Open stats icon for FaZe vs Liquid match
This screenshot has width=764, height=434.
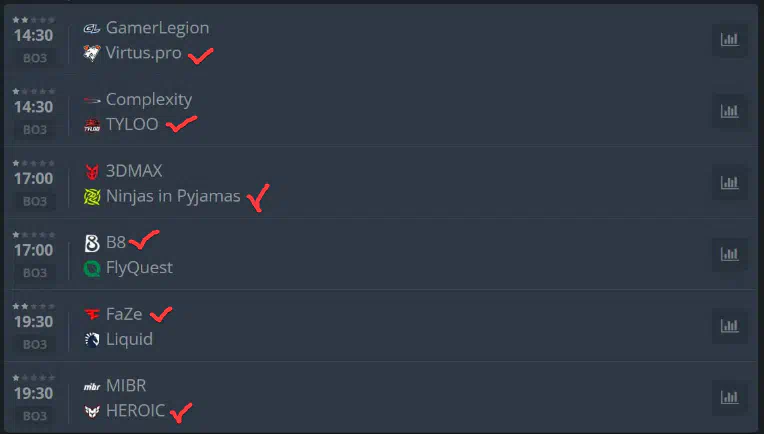point(729,326)
